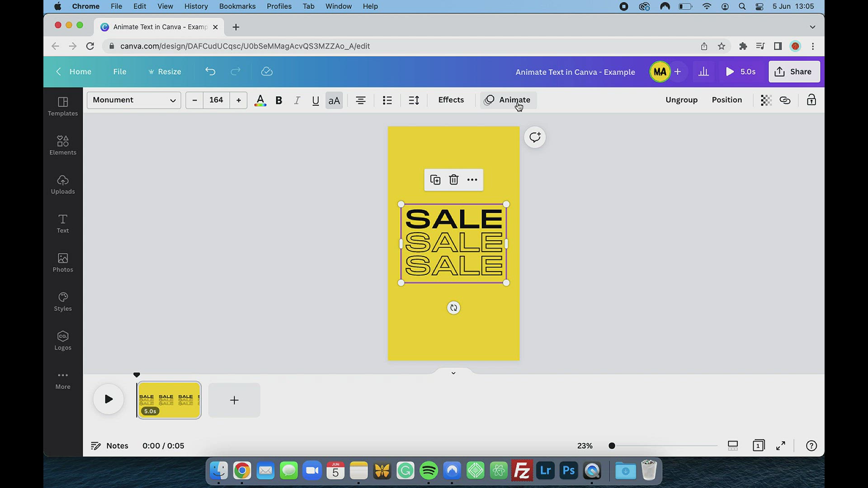Click the Redo arrow
Viewport: 868px width, 488px height.
tap(236, 71)
